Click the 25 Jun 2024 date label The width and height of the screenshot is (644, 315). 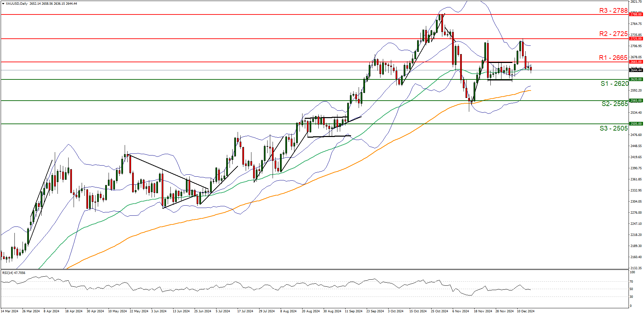(x=203, y=311)
